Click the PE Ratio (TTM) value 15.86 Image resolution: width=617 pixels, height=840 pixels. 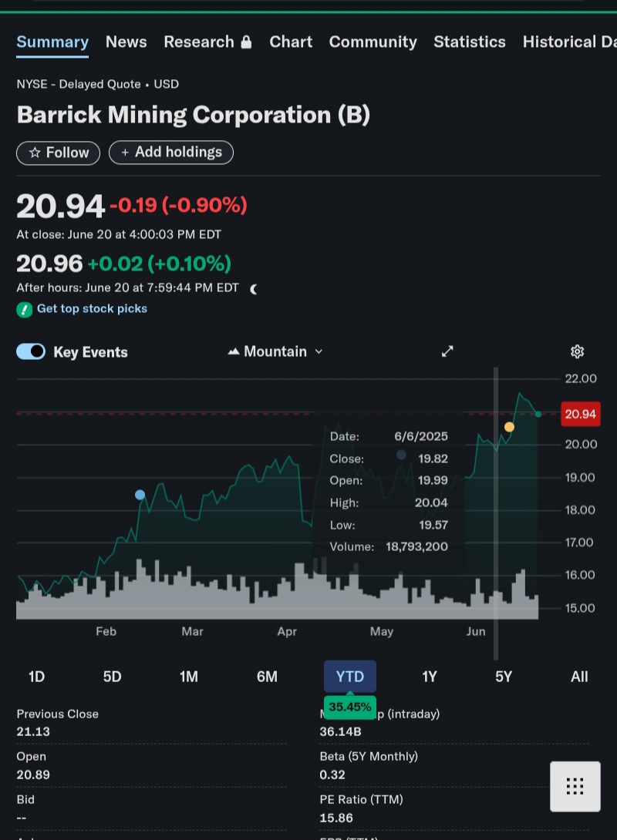coord(336,818)
